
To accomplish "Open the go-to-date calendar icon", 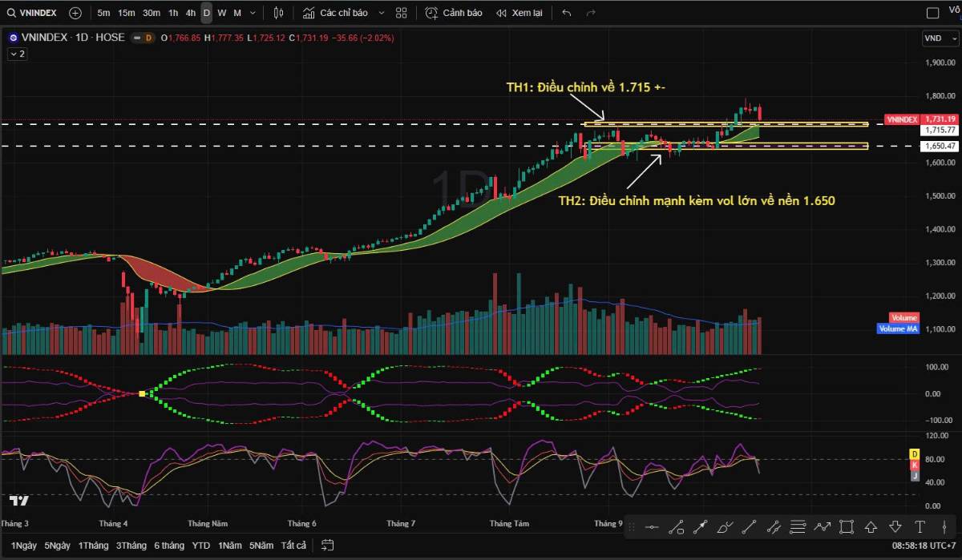I will click(327, 546).
